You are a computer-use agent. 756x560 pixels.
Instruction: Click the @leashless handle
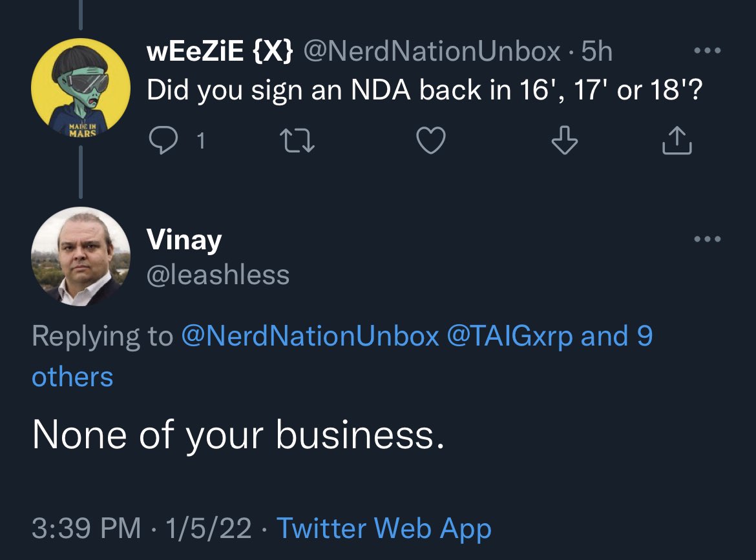click(218, 275)
